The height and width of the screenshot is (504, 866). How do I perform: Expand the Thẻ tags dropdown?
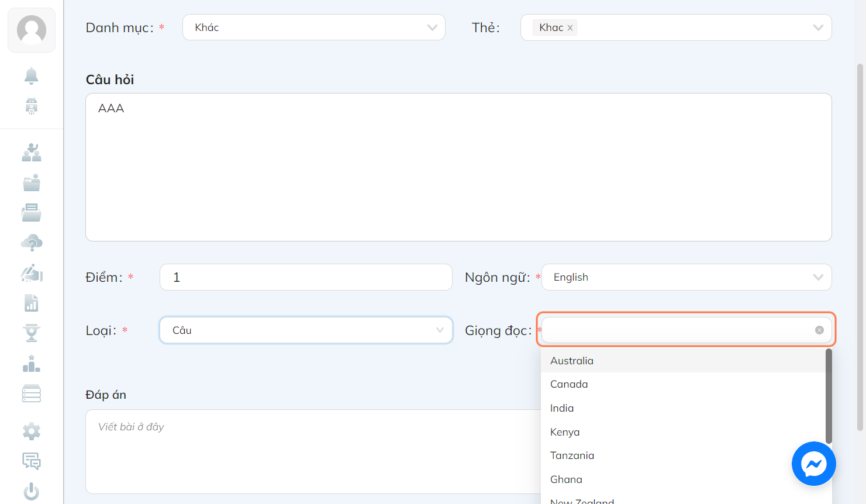coord(676,27)
